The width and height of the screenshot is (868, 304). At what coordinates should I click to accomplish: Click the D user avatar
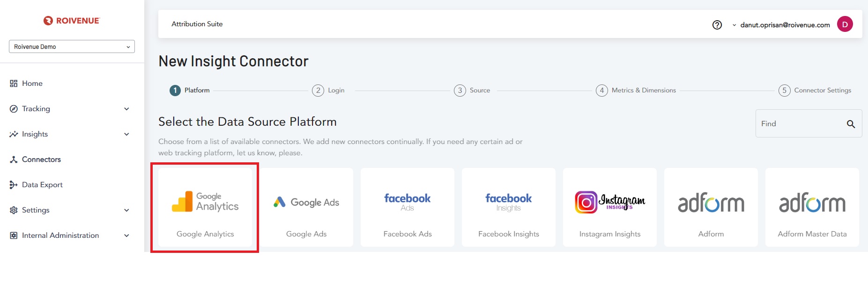point(845,24)
